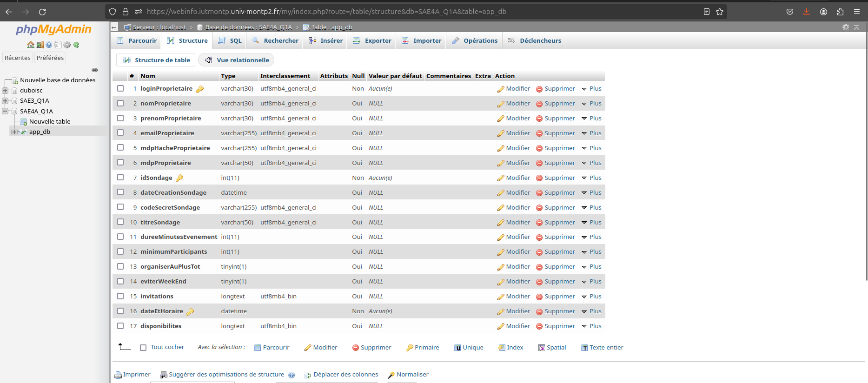Tick the checkbox for titreSondage column
The height and width of the screenshot is (383, 868).
click(120, 222)
